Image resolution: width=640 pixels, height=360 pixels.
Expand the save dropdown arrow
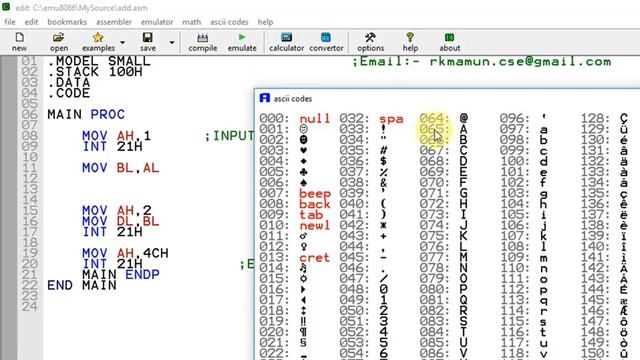tap(172, 42)
